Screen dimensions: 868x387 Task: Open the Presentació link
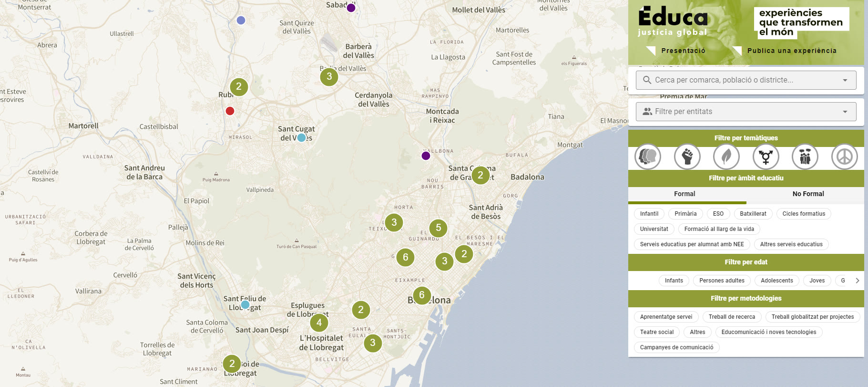683,51
